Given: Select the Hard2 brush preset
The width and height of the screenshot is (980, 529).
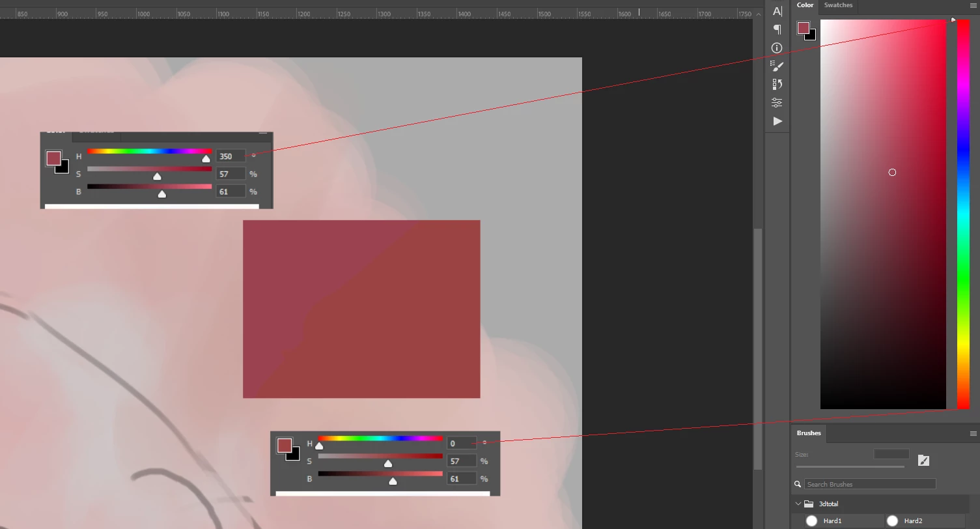Looking at the screenshot, I should [925, 521].
